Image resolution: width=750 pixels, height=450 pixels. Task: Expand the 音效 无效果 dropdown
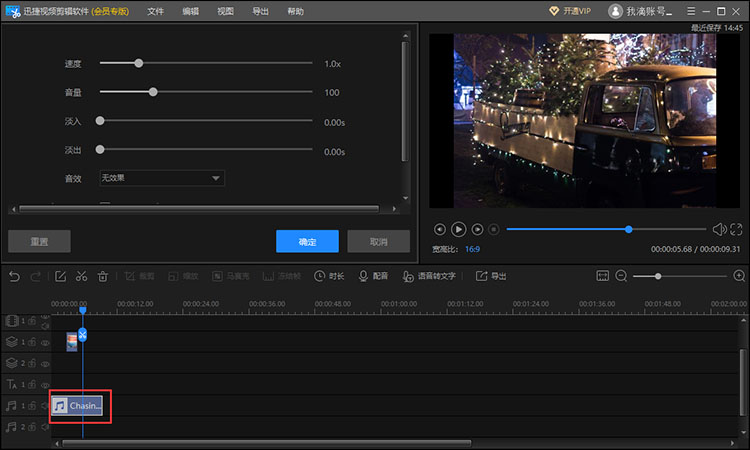162,178
